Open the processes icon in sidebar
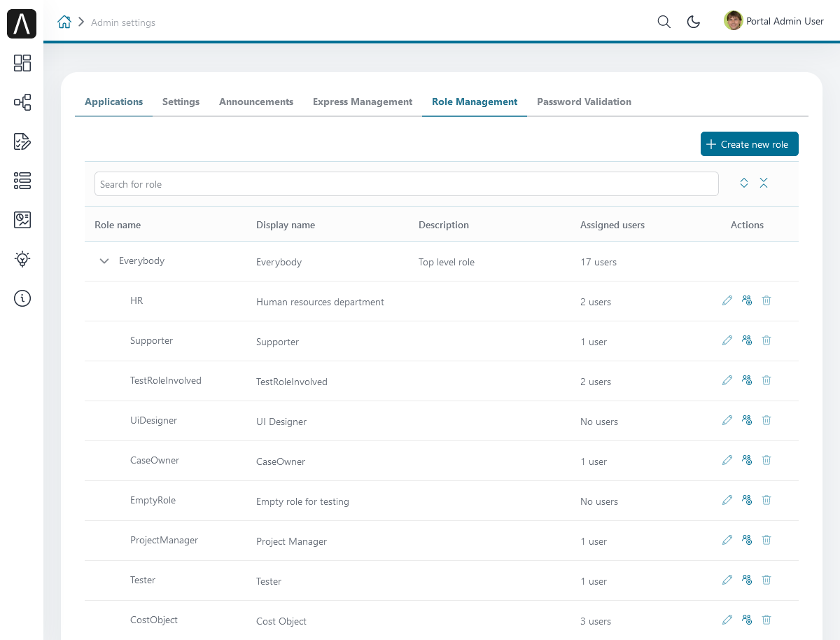The width and height of the screenshot is (840, 640). coord(22,102)
